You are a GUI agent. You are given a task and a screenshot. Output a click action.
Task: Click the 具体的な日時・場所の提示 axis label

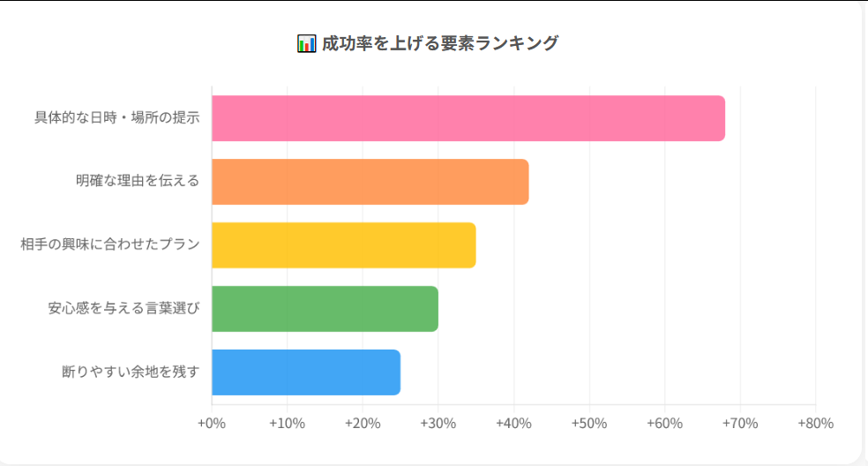pyautogui.click(x=116, y=118)
